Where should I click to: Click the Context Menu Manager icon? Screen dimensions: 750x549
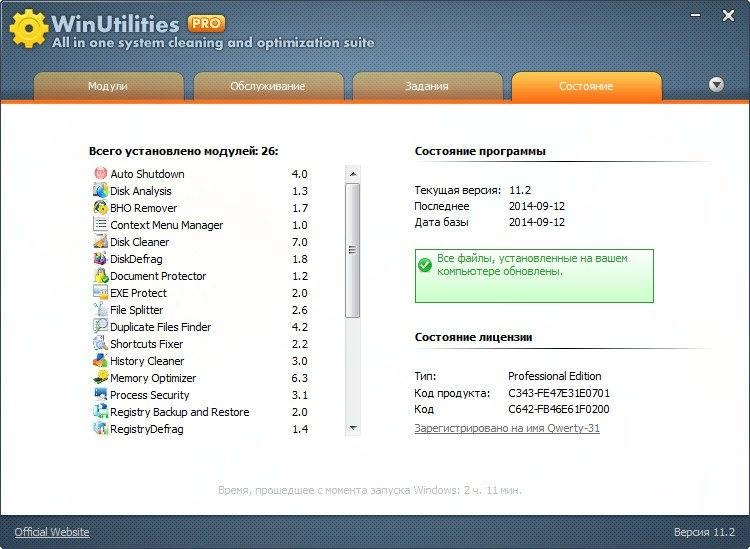click(100, 224)
